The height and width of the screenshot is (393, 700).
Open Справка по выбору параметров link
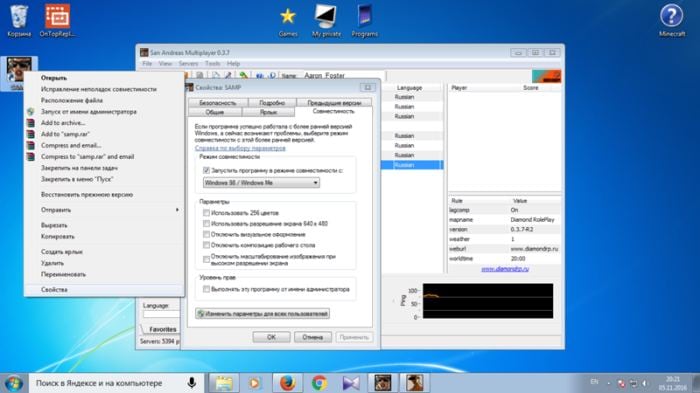tap(240, 148)
